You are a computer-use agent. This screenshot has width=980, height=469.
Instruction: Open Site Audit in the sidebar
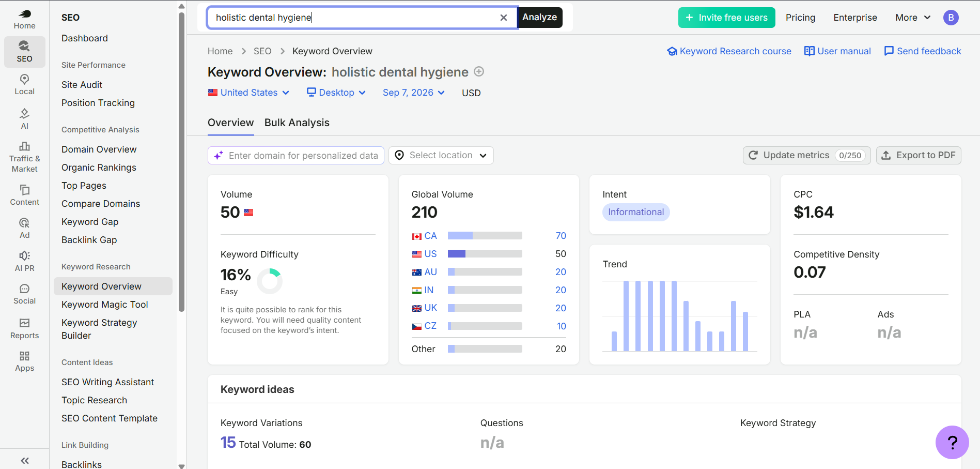[82, 85]
